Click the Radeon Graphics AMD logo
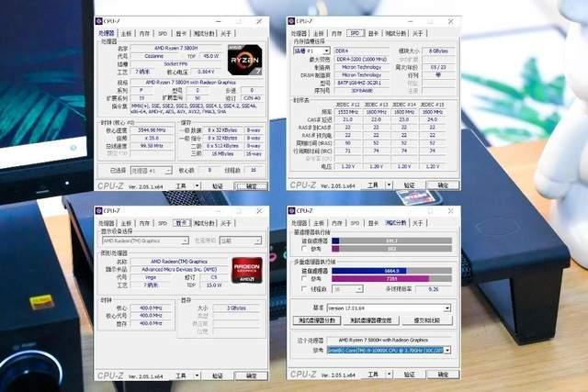This screenshot has width=588, height=392. coord(247,270)
